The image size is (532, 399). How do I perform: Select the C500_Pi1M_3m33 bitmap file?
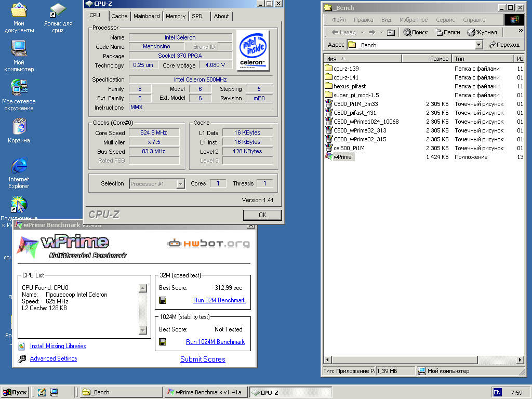click(352, 104)
